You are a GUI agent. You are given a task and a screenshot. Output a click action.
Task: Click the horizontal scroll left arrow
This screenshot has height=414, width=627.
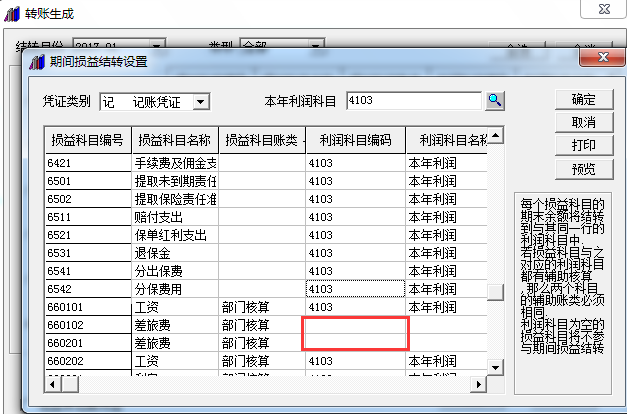(x=52, y=385)
